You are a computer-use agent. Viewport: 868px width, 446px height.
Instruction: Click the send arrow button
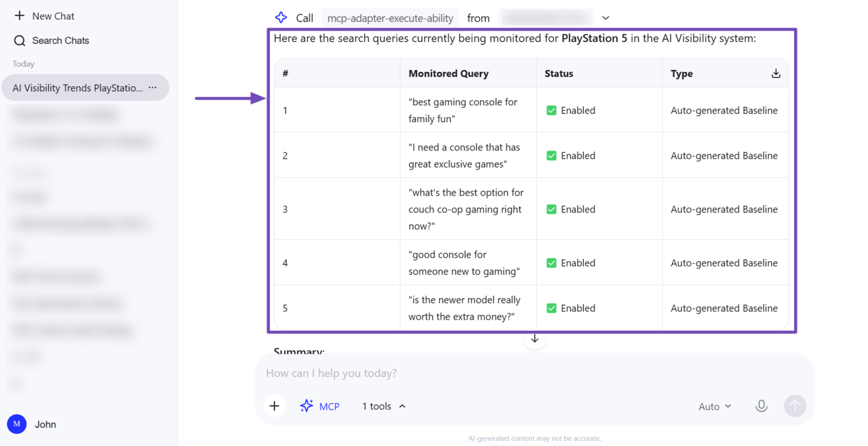tap(795, 406)
